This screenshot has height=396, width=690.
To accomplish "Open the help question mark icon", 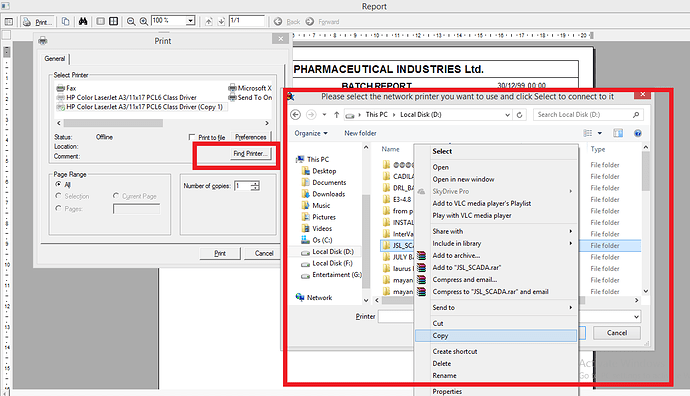I will (x=637, y=133).
